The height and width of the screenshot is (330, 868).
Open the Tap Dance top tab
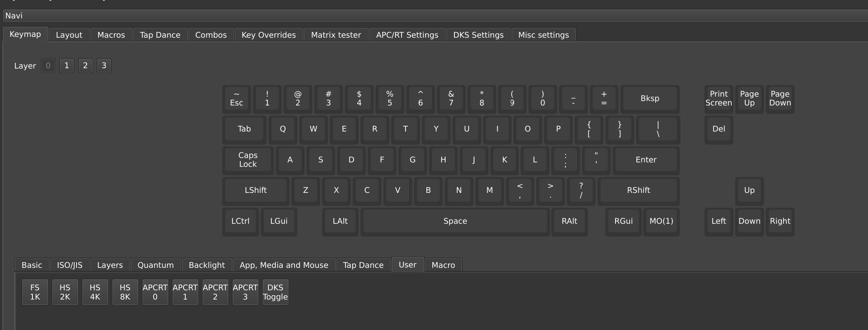point(160,35)
